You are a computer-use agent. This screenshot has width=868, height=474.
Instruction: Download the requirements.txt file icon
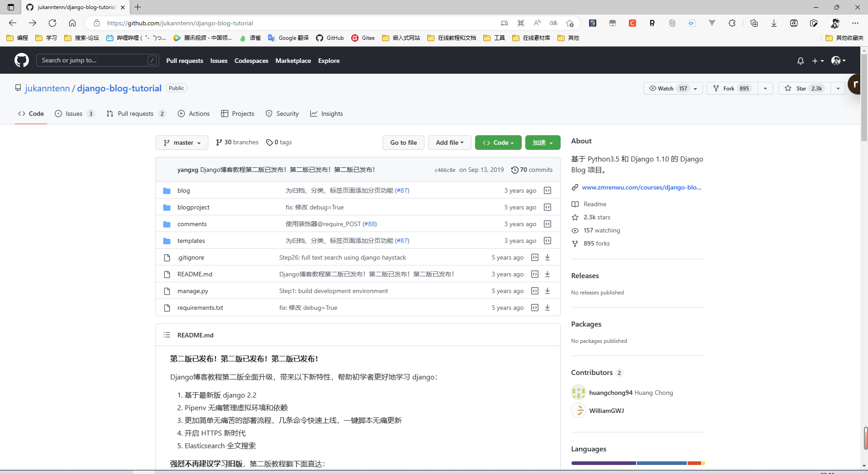547,308
